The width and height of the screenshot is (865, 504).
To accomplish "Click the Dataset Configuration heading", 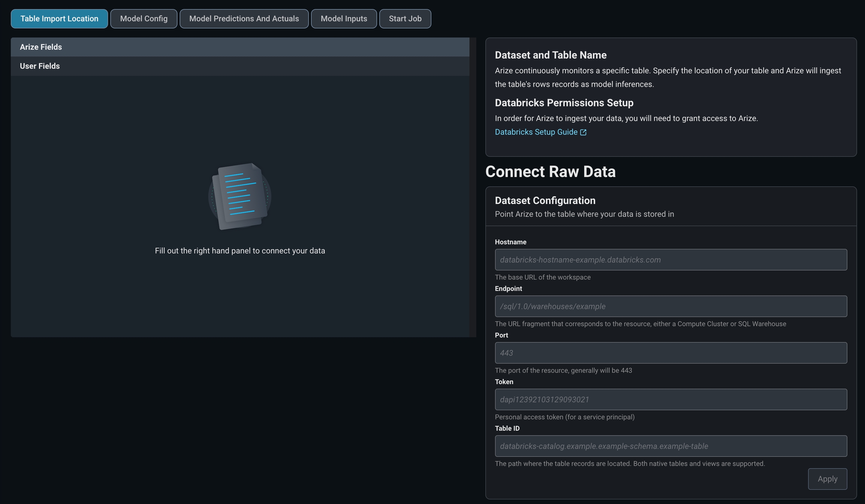I will click(545, 200).
